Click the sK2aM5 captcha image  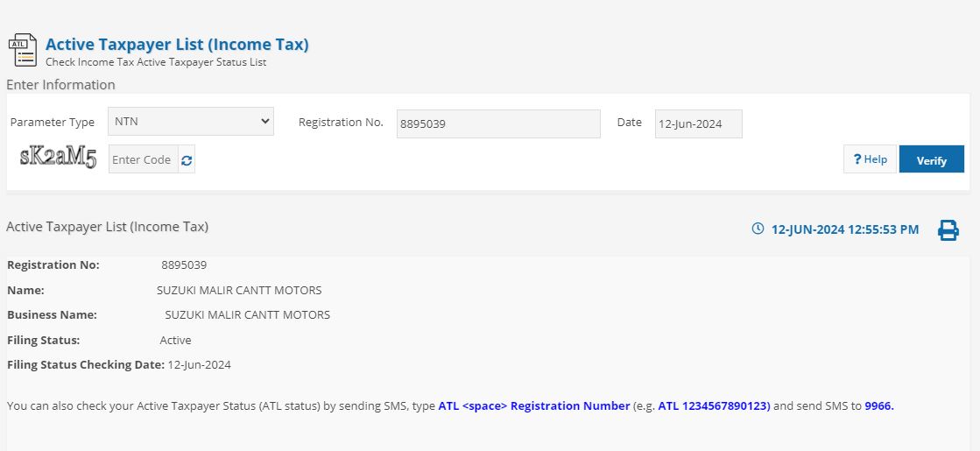[58, 159]
